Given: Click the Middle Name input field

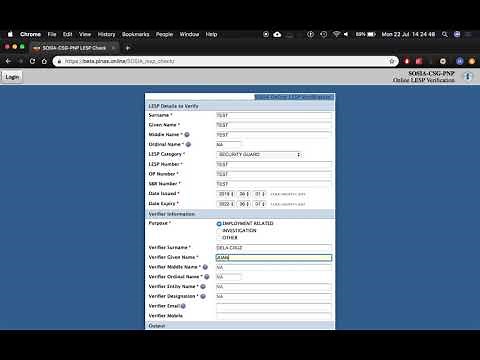Looking at the screenshot, I should coord(274,135).
